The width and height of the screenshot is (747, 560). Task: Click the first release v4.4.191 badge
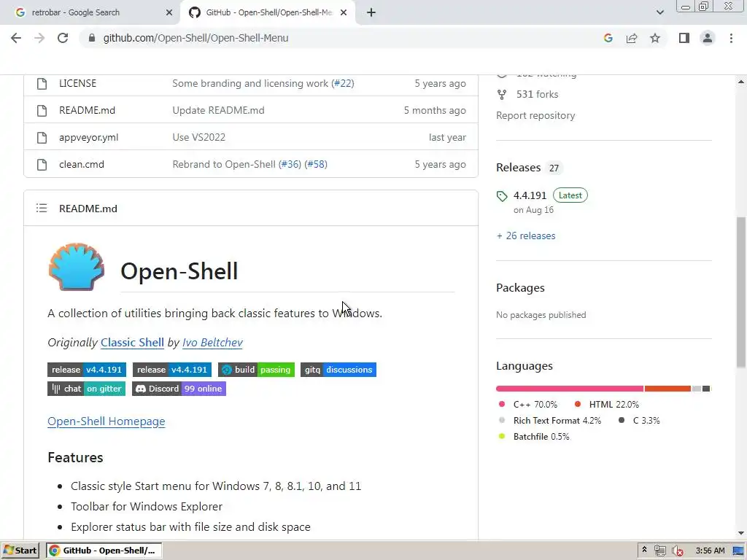tap(87, 370)
